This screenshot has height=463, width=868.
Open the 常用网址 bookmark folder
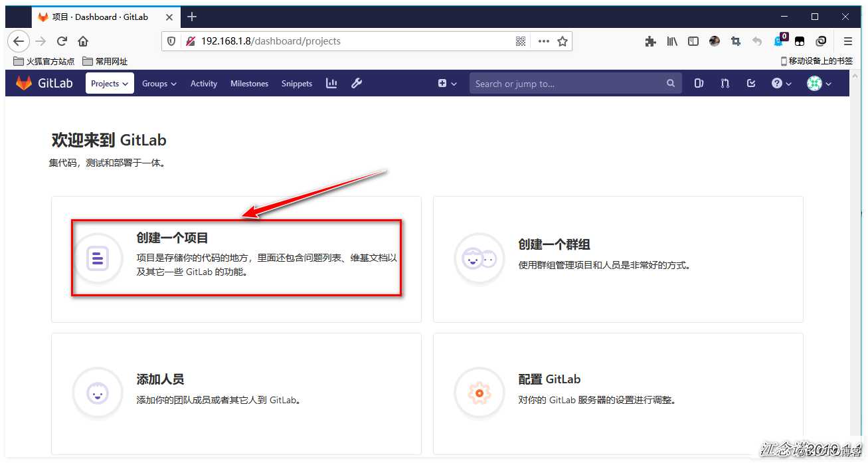pyautogui.click(x=105, y=61)
